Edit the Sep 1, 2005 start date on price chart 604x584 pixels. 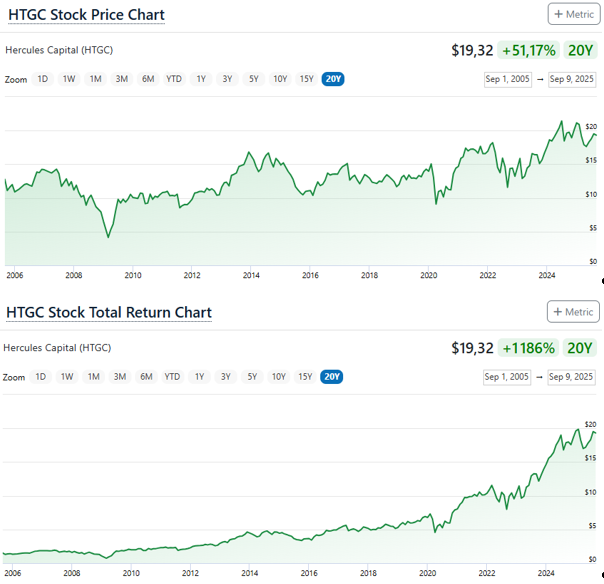click(507, 79)
